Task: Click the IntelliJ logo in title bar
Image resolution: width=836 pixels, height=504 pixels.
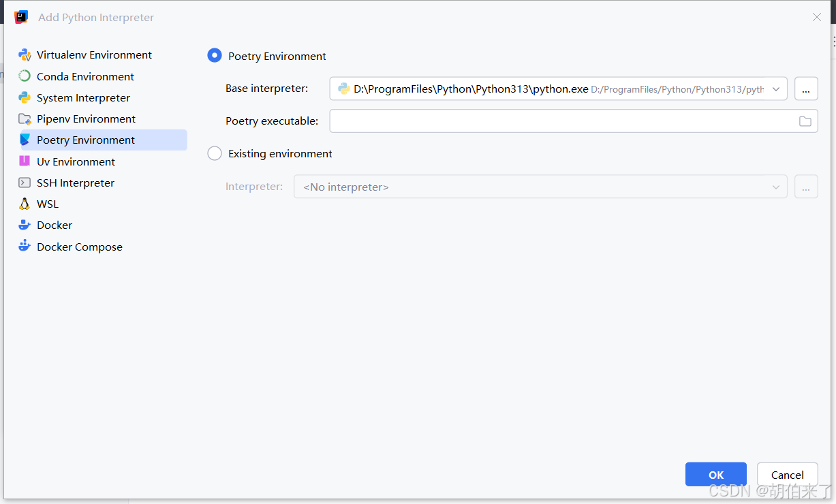Action: (x=21, y=17)
